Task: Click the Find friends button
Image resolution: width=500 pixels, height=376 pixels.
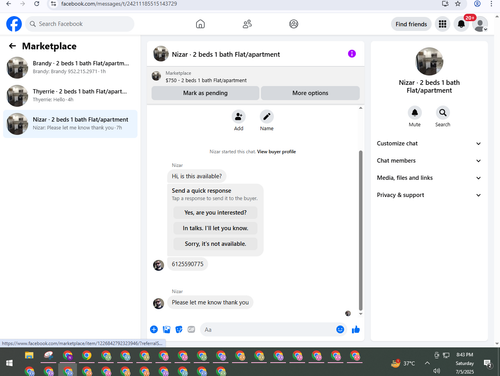Action: coord(411,24)
